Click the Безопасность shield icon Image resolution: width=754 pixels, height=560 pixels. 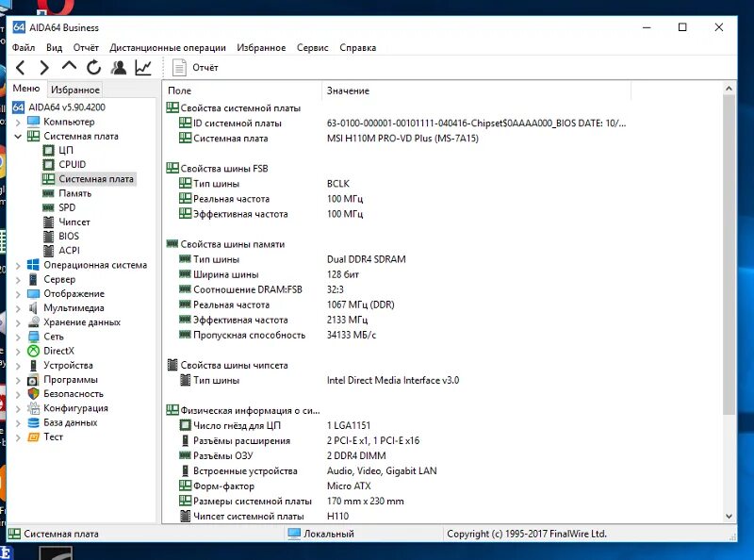click(x=33, y=393)
